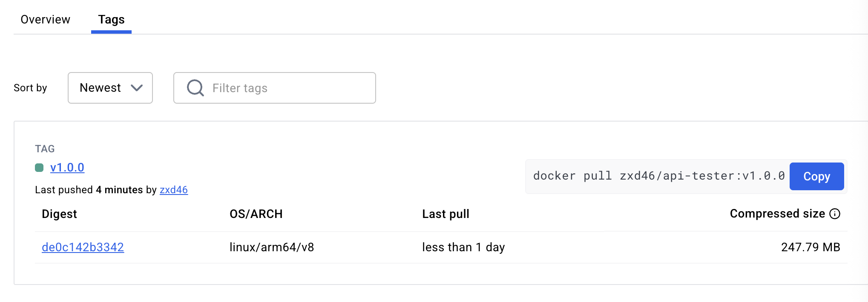Screen dimensions: 868x302
Task: Click the OS/ARCH column header
Action: (x=256, y=214)
